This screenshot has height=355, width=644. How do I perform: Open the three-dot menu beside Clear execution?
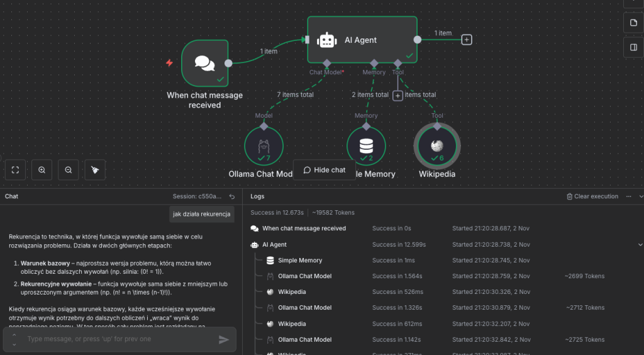(x=628, y=196)
